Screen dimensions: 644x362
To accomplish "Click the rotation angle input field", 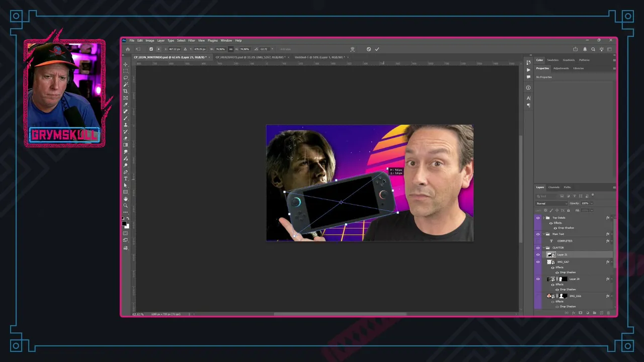I will tap(265, 49).
